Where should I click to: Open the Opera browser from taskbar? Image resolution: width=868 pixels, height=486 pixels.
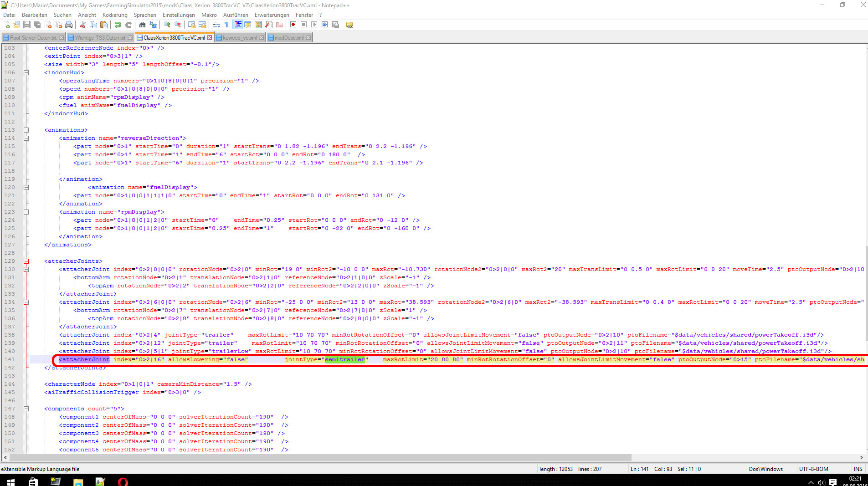point(123,482)
